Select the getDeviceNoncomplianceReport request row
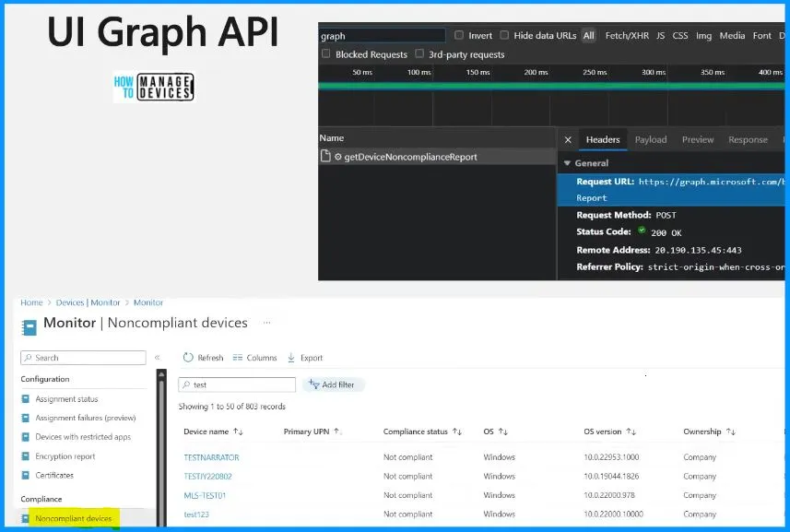The image size is (790, 532). [437, 157]
